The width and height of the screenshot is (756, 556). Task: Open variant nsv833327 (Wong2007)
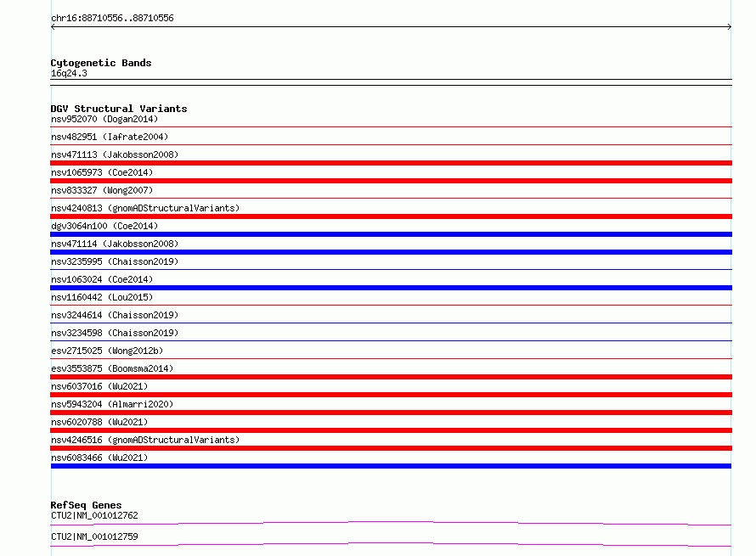(x=102, y=190)
